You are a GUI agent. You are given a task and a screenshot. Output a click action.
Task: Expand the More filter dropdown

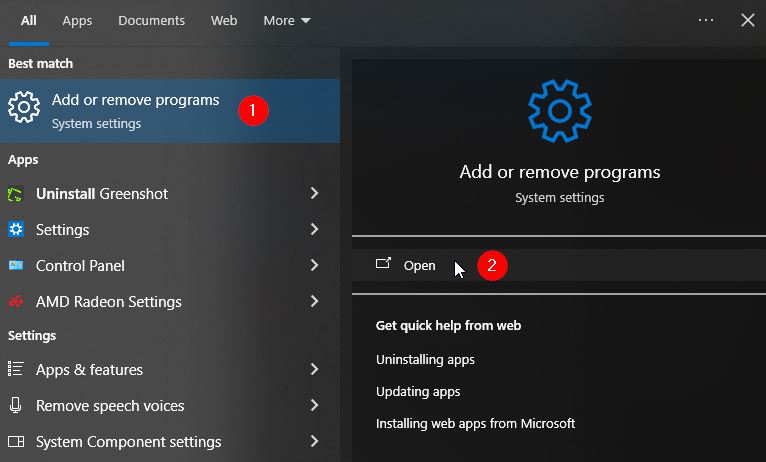pyautogui.click(x=287, y=20)
